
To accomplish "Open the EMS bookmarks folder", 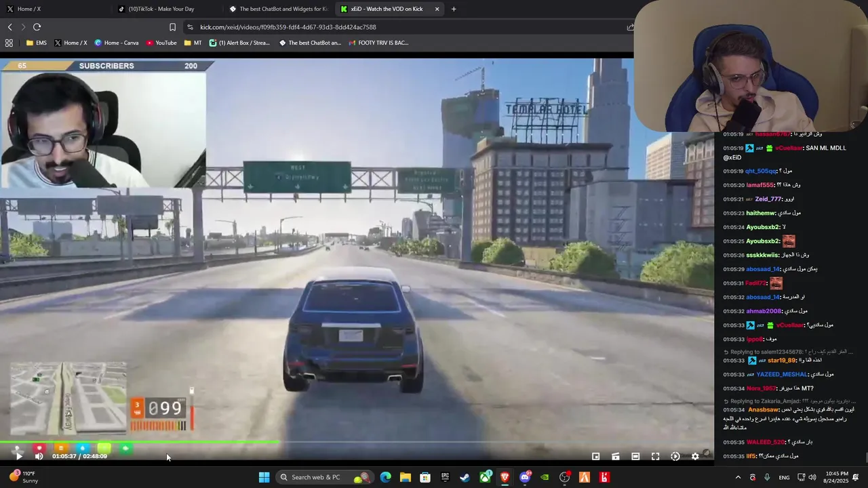I will [36, 43].
